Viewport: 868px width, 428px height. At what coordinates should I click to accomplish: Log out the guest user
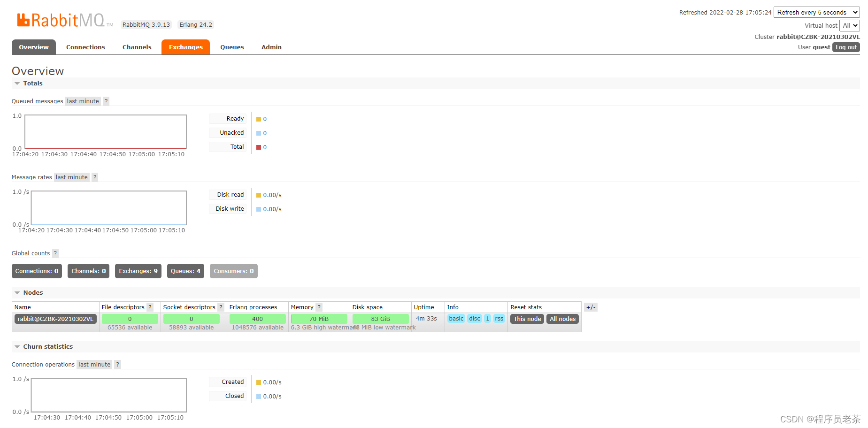[x=846, y=47]
